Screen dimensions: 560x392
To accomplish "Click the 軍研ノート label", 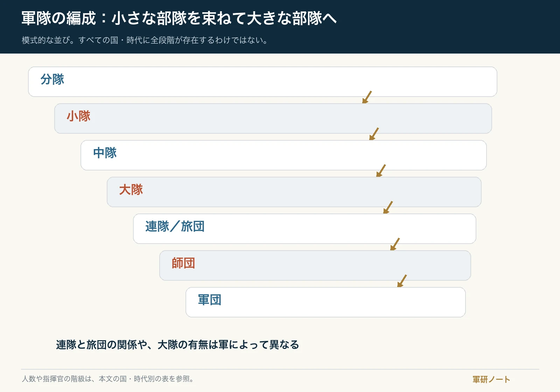I will 491,379.
